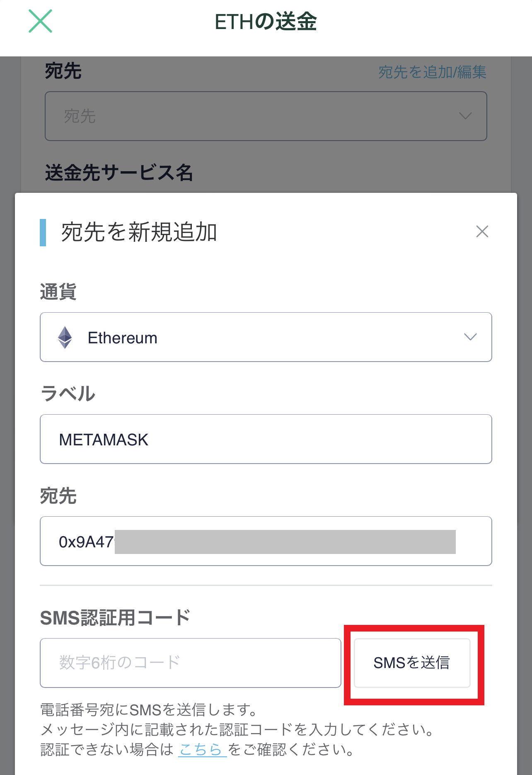Click the ラベル field label text
This screenshot has width=532, height=775.
pos(68,394)
